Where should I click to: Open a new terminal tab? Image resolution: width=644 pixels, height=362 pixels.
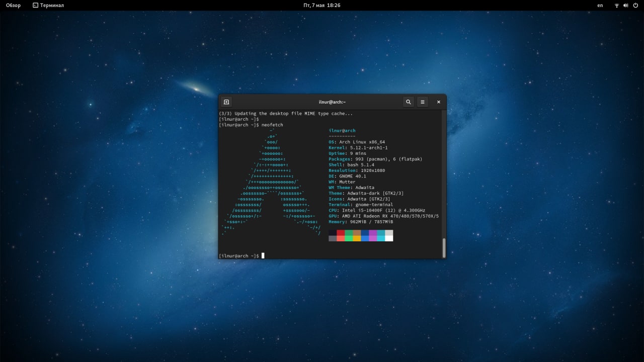coord(226,102)
